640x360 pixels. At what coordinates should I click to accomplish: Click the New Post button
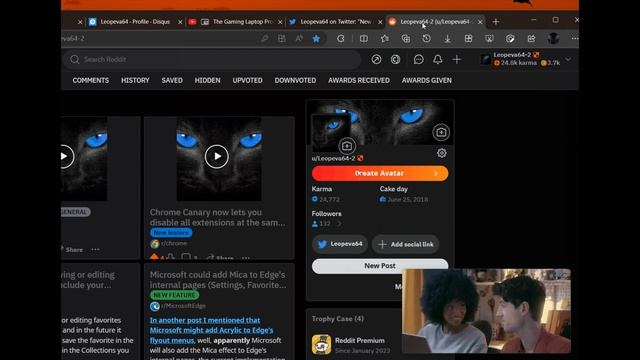380,266
